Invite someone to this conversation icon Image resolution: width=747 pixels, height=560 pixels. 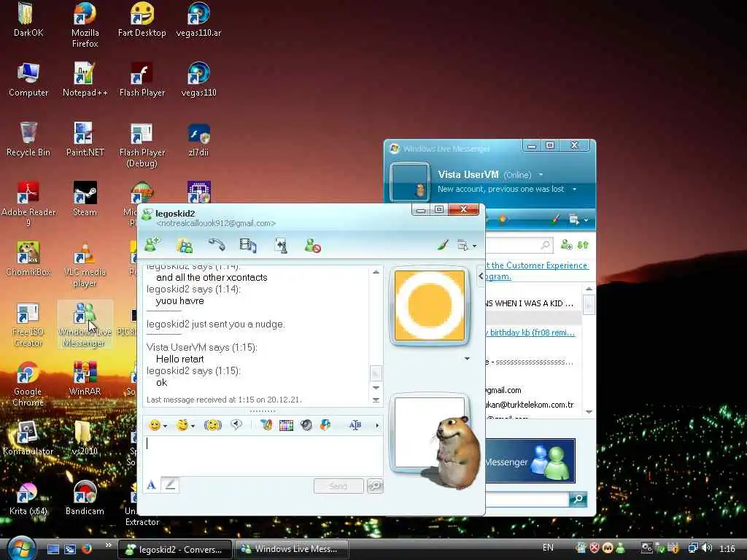coord(152,245)
